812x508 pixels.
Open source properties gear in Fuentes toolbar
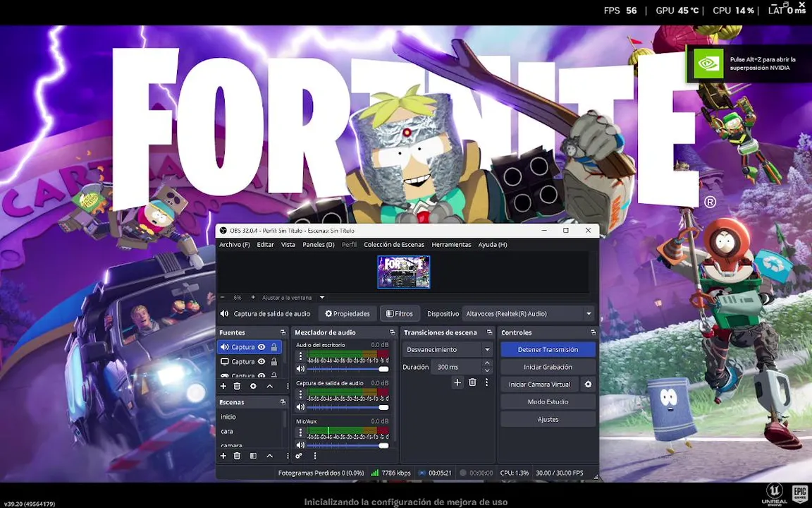point(253,386)
